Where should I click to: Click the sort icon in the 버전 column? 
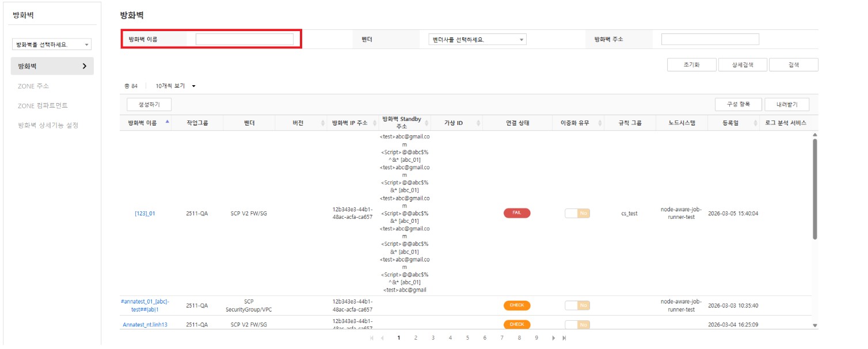323,123
